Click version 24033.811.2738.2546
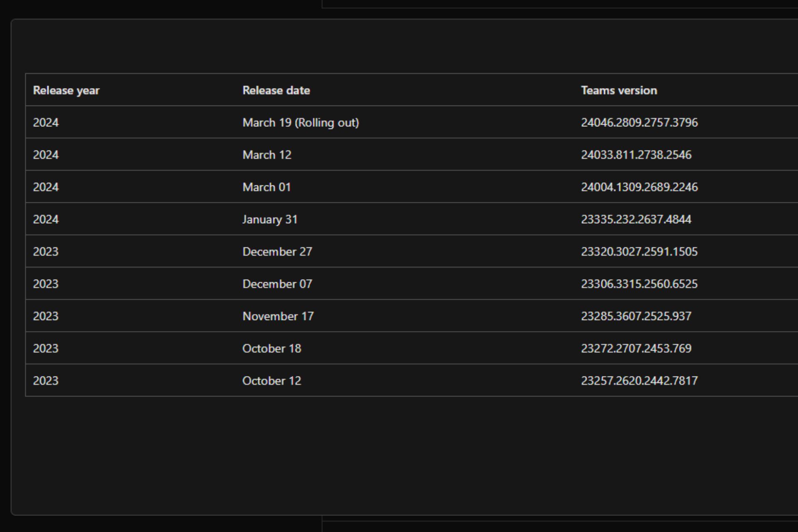This screenshot has height=532, width=798. (636, 155)
